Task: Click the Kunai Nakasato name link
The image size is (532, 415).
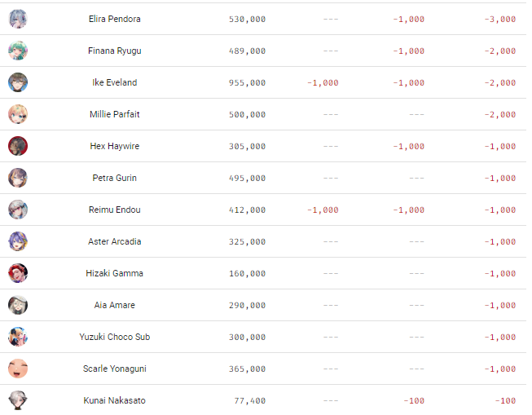Action: (114, 400)
